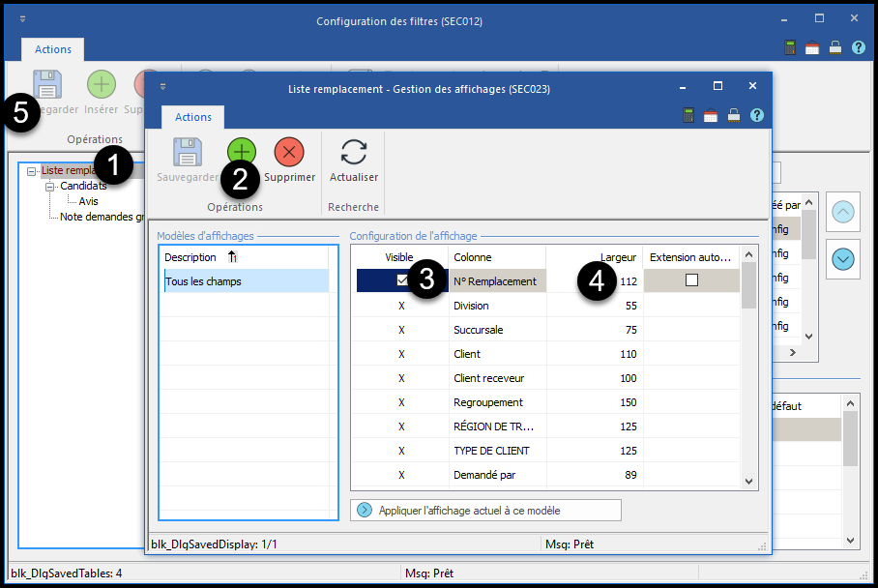The image size is (878, 588).
Task: Toggle Visible checkbox for N° Remplacement
Action: click(x=402, y=280)
